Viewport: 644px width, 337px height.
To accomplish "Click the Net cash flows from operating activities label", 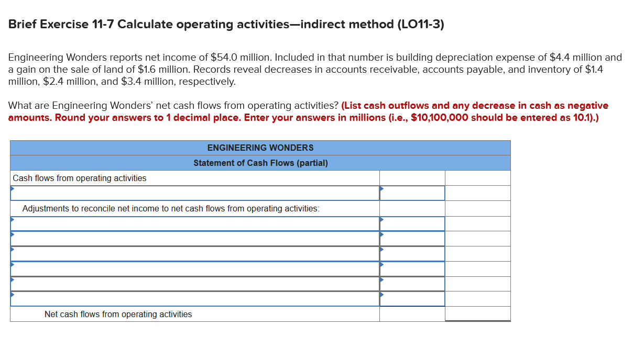I will click(x=121, y=314).
